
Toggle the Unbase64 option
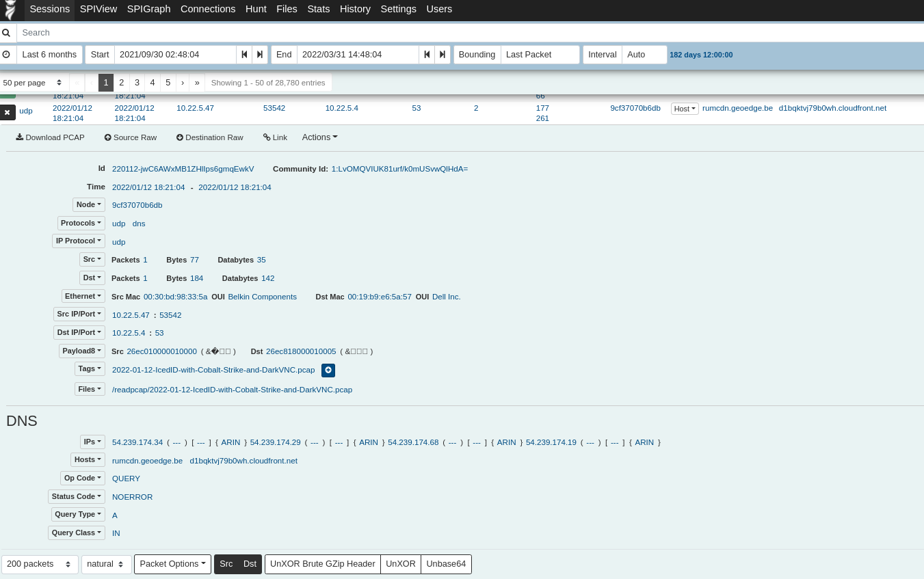(446, 564)
